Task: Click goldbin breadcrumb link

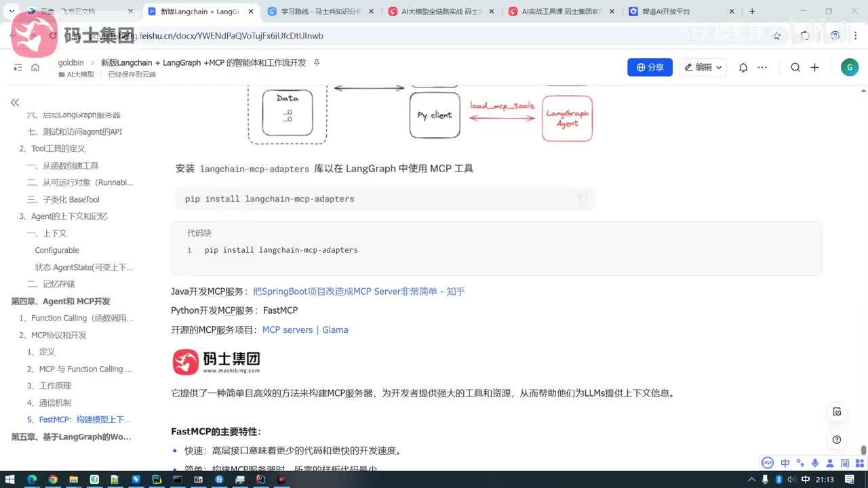Action: coord(71,62)
